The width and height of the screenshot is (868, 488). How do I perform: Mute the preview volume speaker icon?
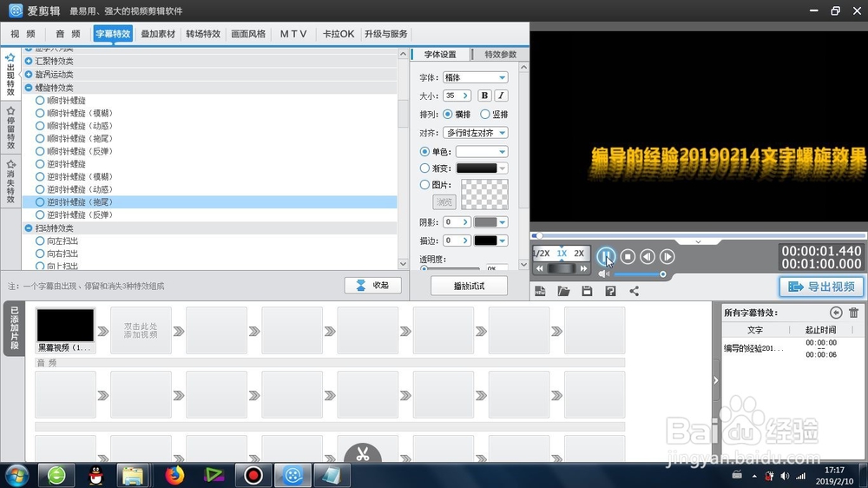tap(604, 274)
